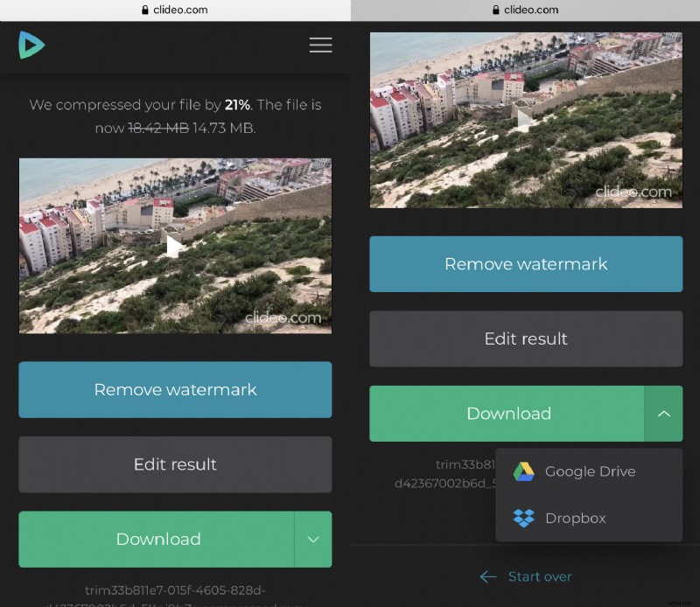700x607 pixels.
Task: Click the Download button
Action: pos(158,540)
